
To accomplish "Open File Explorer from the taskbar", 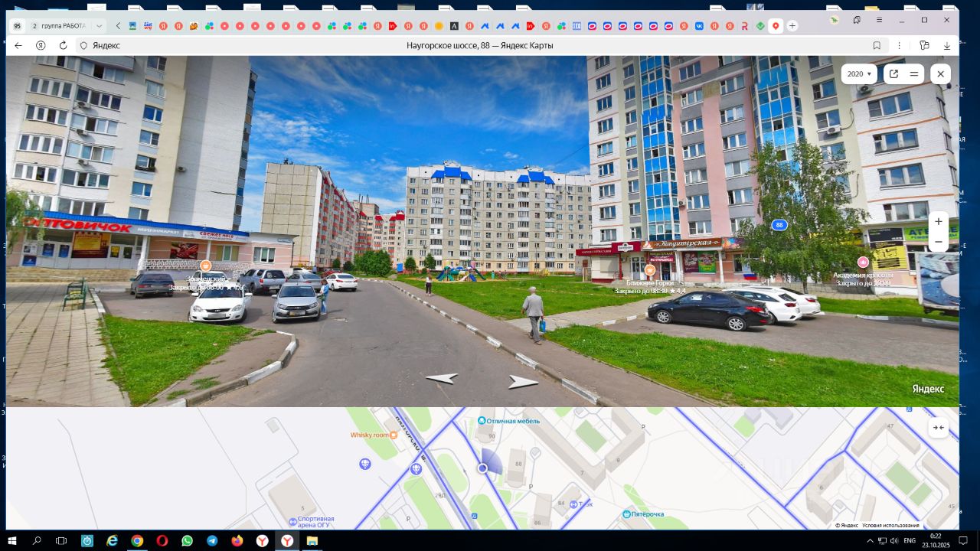I will (x=312, y=541).
